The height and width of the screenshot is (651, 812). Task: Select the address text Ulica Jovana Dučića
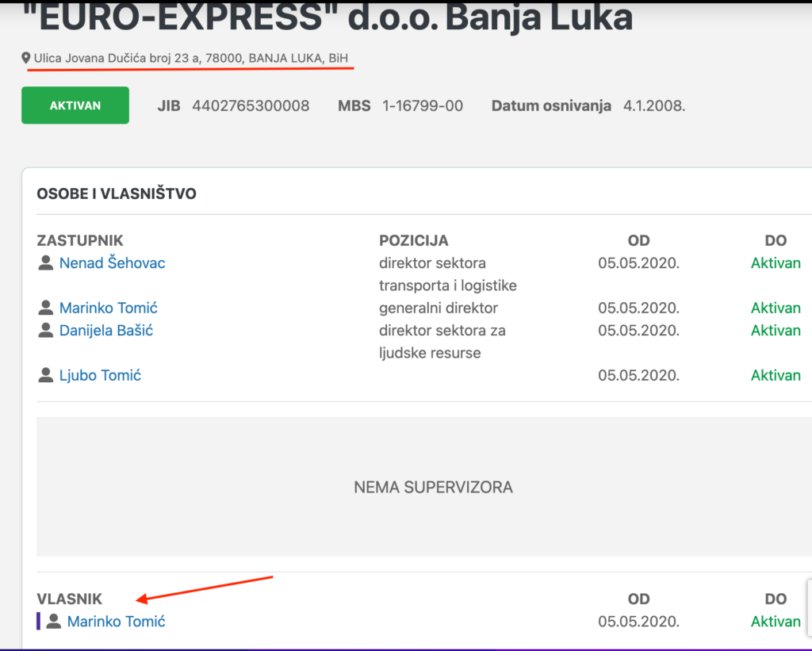(x=191, y=58)
